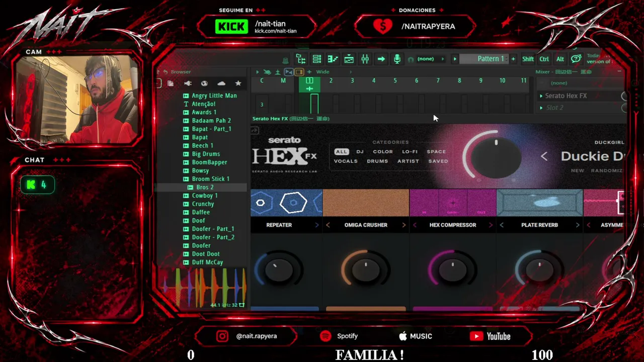Select the M (master) mixer track

tap(283, 81)
